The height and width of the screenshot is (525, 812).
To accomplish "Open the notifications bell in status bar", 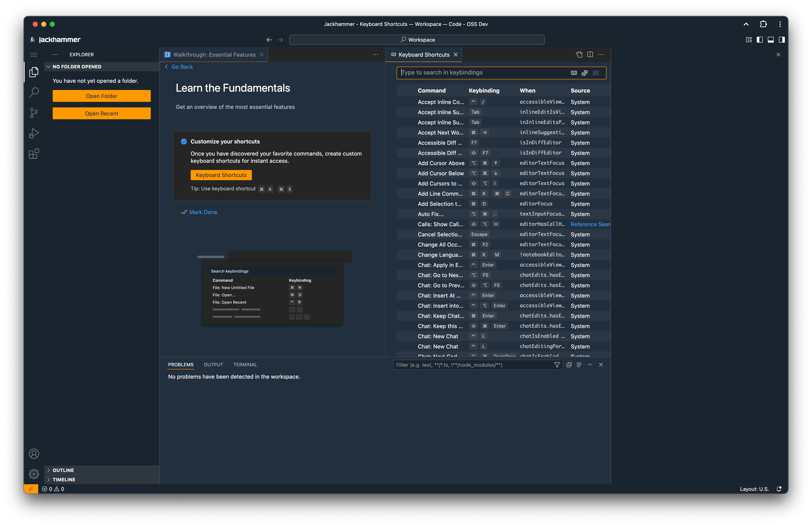I will [x=779, y=489].
